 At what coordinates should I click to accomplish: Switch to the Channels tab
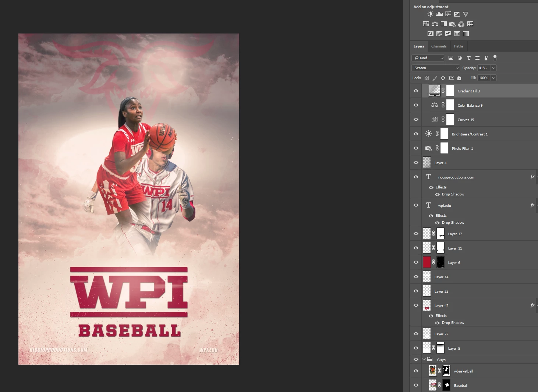[x=439, y=46]
